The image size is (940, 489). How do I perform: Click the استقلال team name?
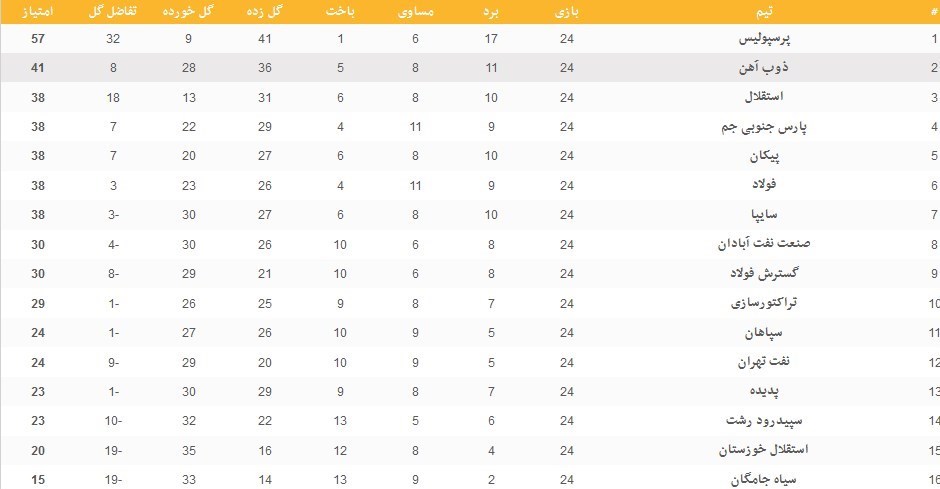[x=764, y=96]
